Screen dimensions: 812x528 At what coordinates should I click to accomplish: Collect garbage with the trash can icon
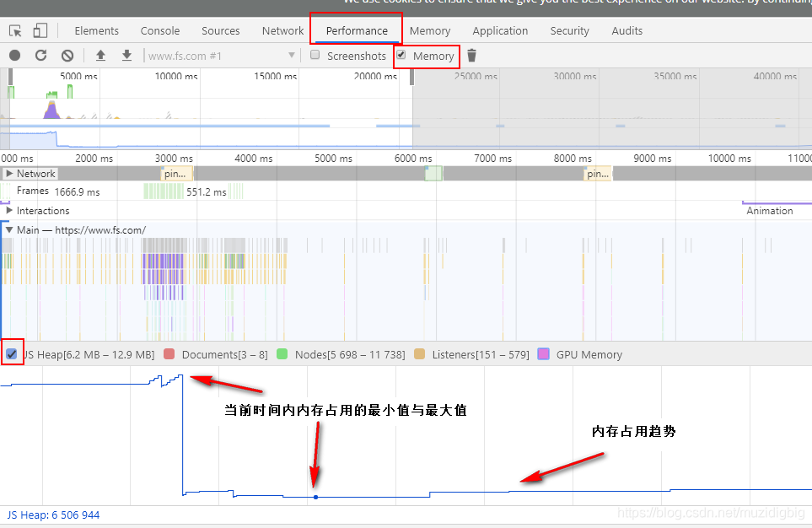coord(471,56)
